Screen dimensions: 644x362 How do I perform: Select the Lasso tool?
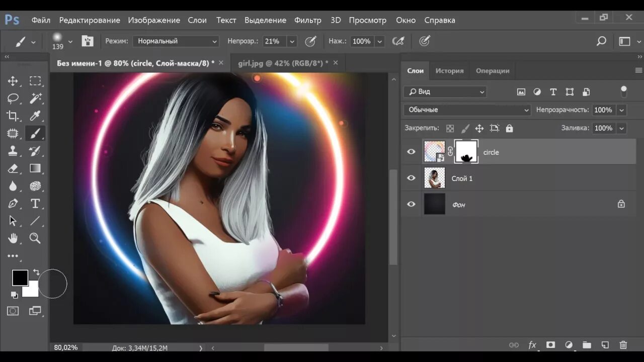point(13,99)
